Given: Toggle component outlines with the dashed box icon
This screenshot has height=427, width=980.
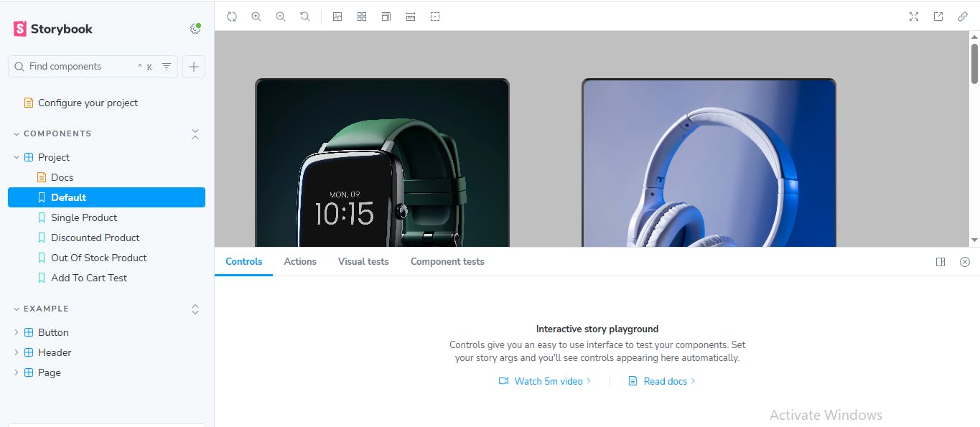Looking at the screenshot, I should [435, 16].
